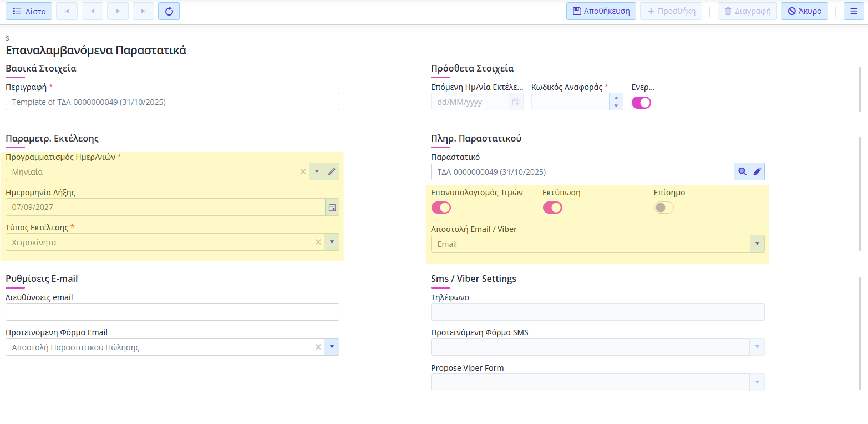Screen dimensions: 868x424
Task: Expand the Τύπος Εκτέλεσης dropdown
Action: [332, 242]
